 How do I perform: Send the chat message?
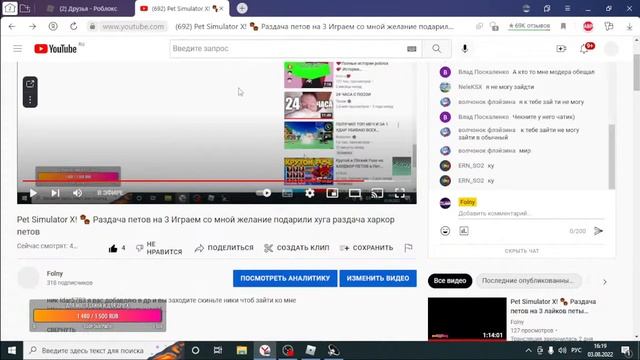pyautogui.click(x=598, y=231)
